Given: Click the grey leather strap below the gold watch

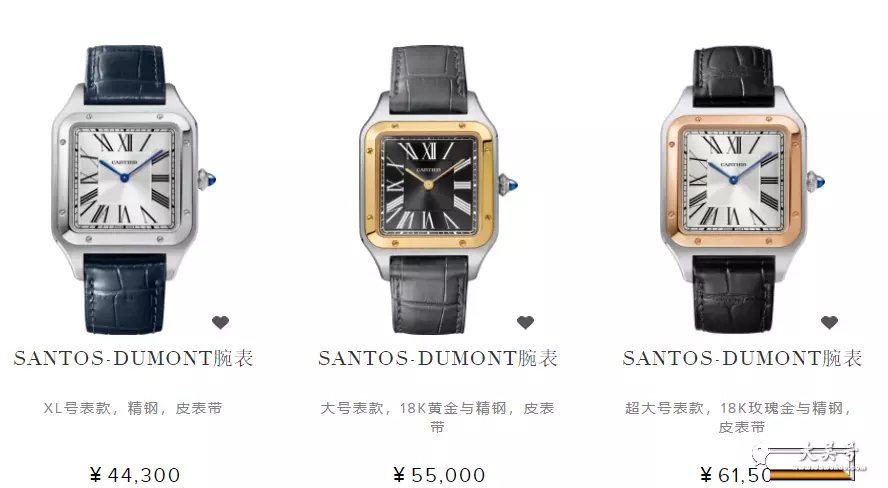Looking at the screenshot, I should pyautogui.click(x=429, y=294).
